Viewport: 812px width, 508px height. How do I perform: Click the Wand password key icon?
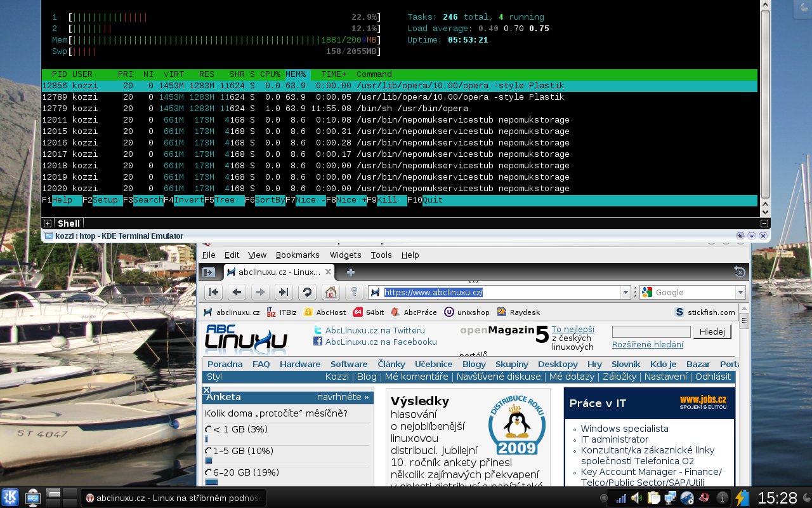353,292
